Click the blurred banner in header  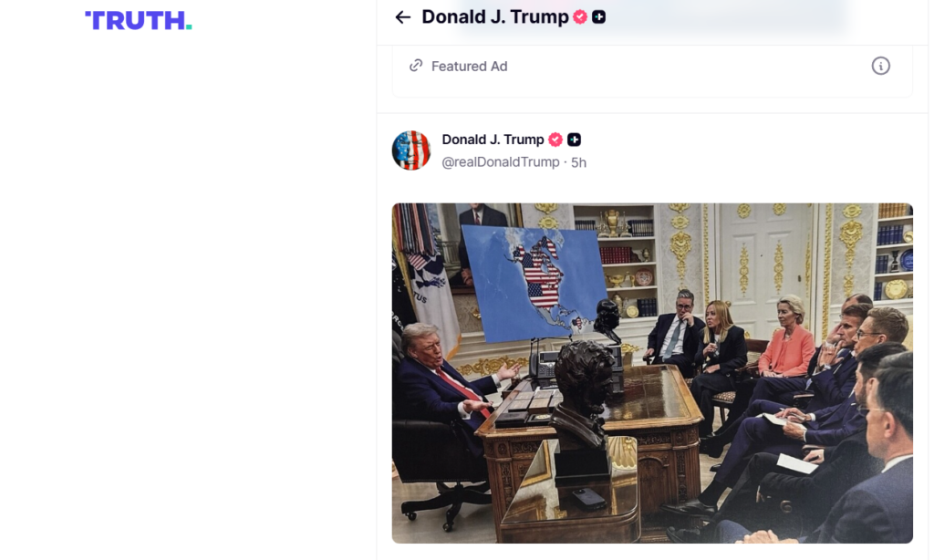click(x=650, y=16)
